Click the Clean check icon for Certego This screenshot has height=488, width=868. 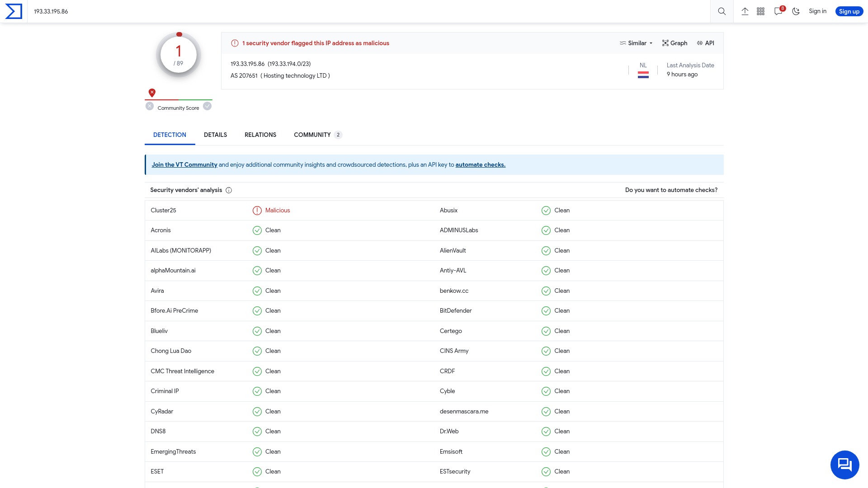tap(546, 331)
